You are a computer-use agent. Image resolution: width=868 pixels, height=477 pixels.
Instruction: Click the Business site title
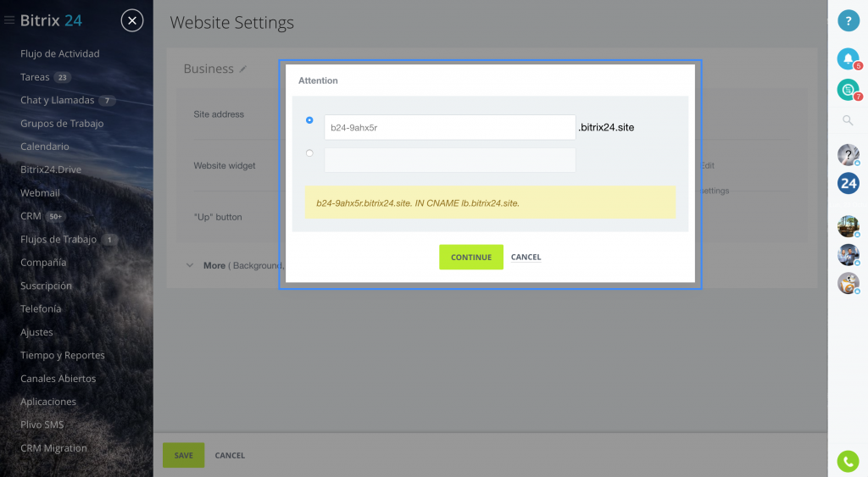209,69
